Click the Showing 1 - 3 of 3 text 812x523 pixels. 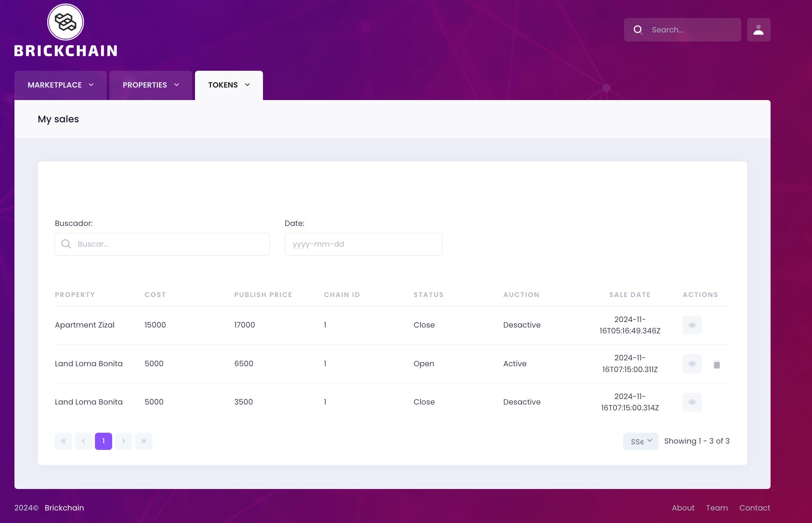point(697,441)
